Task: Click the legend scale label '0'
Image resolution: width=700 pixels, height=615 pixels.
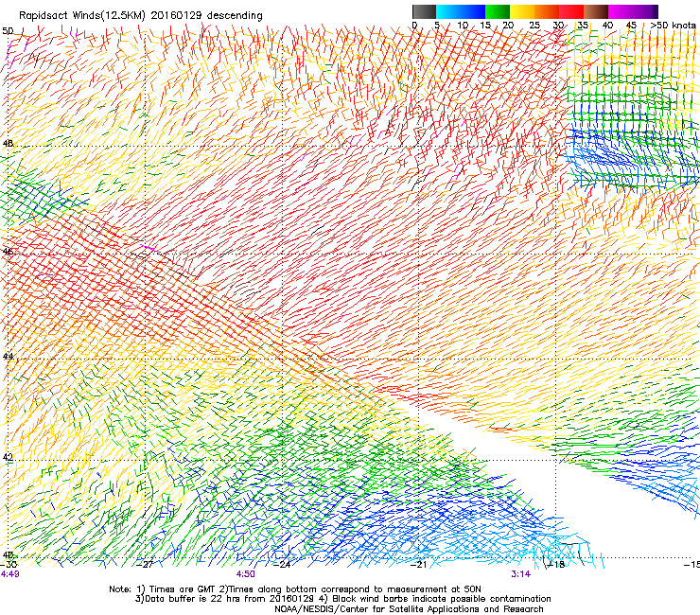Action: (414, 26)
